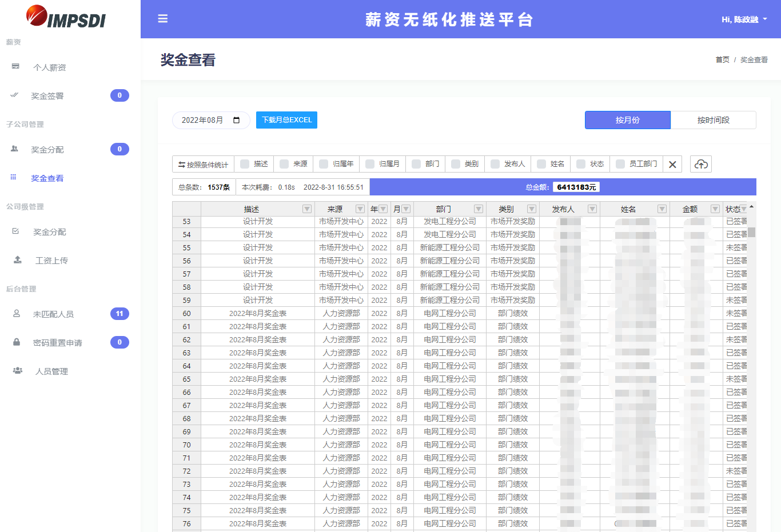Click the 2022年08月 month field
The image size is (781, 532).
point(211,120)
